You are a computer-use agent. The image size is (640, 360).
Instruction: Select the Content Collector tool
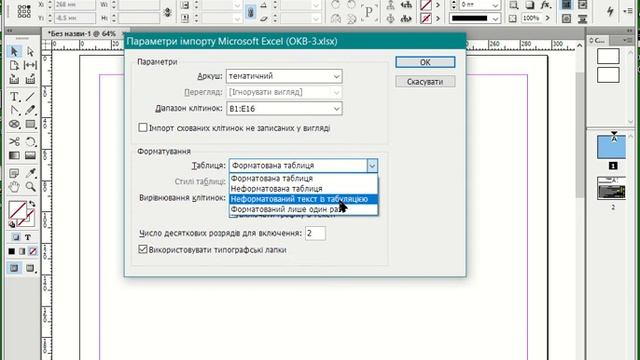tap(14, 79)
